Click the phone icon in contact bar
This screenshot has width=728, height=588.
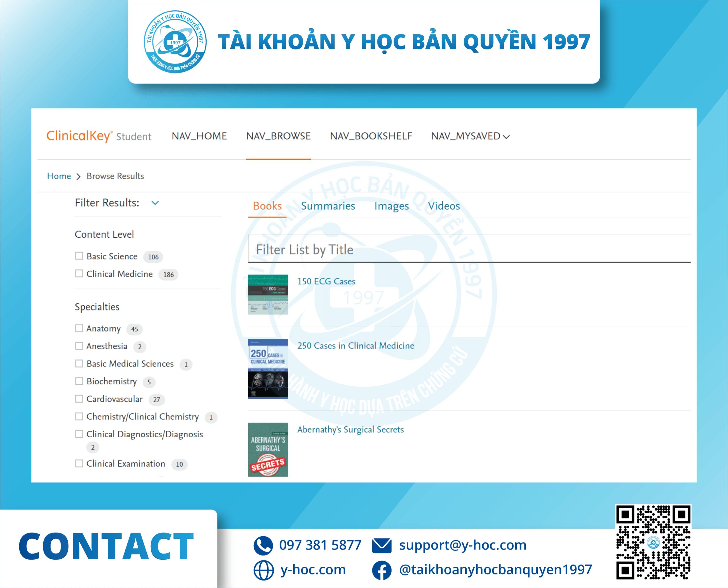[x=263, y=545]
